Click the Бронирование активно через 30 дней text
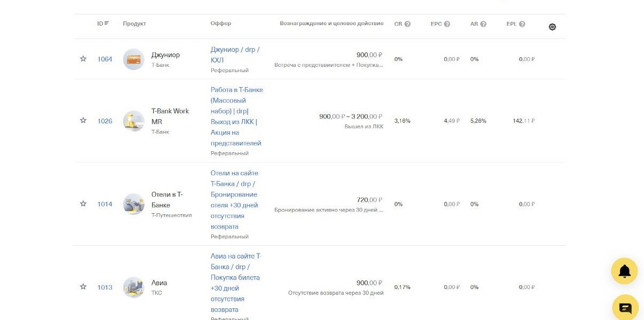The image size is (644, 320). 329,210
